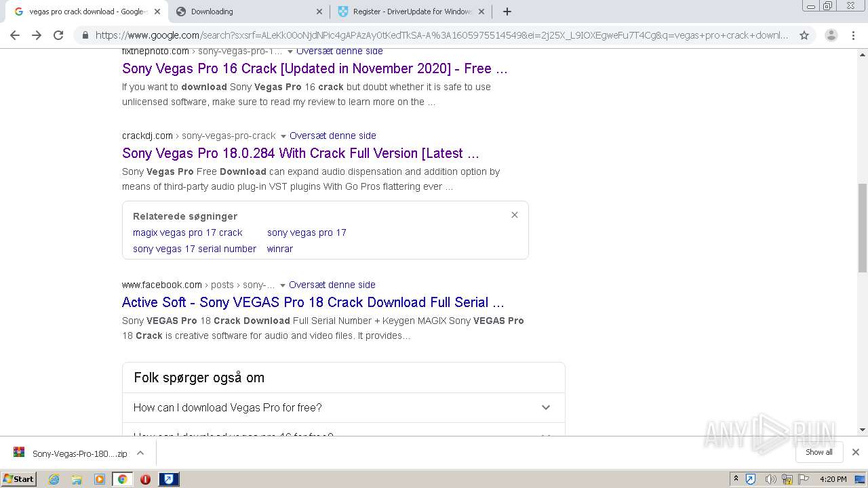
Task: Click the scrollbar down arrow
Action: coord(863,430)
